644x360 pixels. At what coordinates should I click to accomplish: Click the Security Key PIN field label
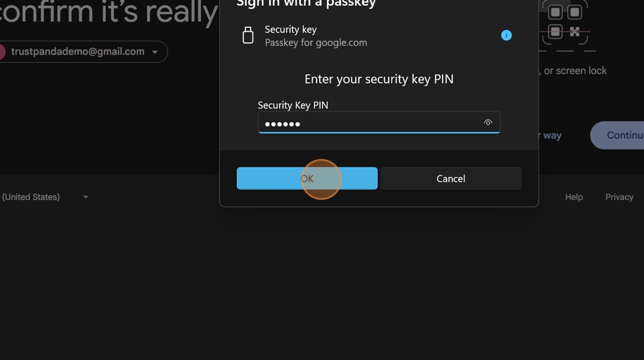coord(293,105)
